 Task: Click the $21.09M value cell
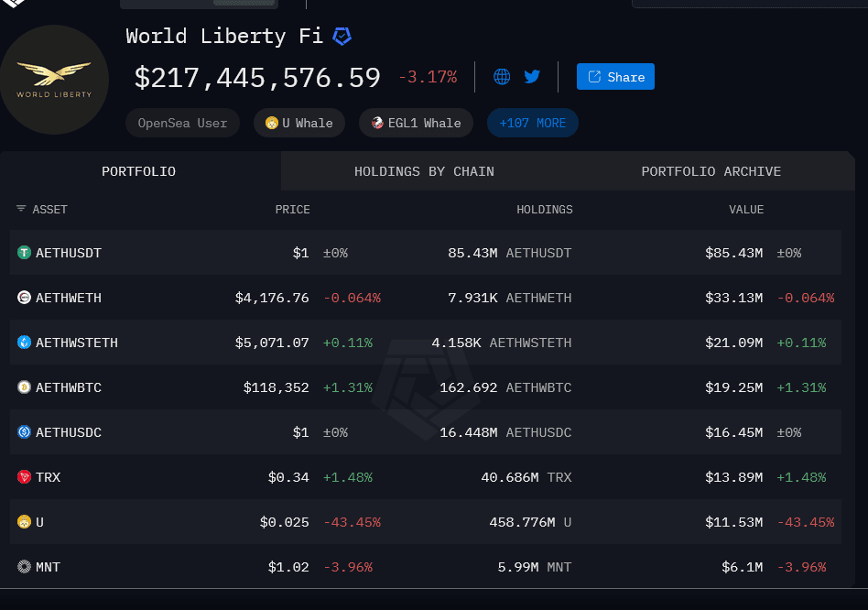point(734,343)
